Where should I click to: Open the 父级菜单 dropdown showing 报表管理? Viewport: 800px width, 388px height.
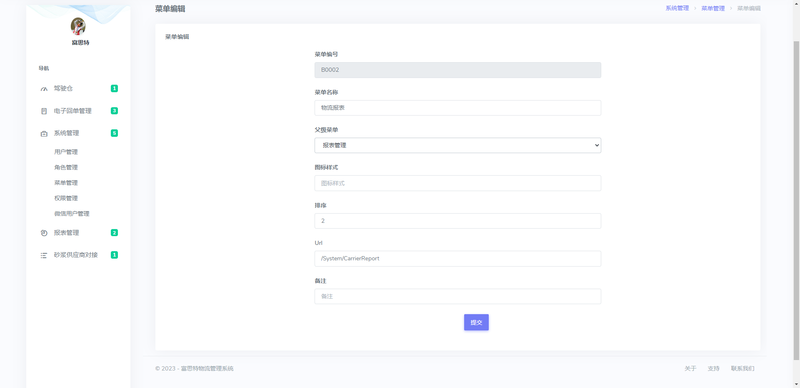point(458,146)
